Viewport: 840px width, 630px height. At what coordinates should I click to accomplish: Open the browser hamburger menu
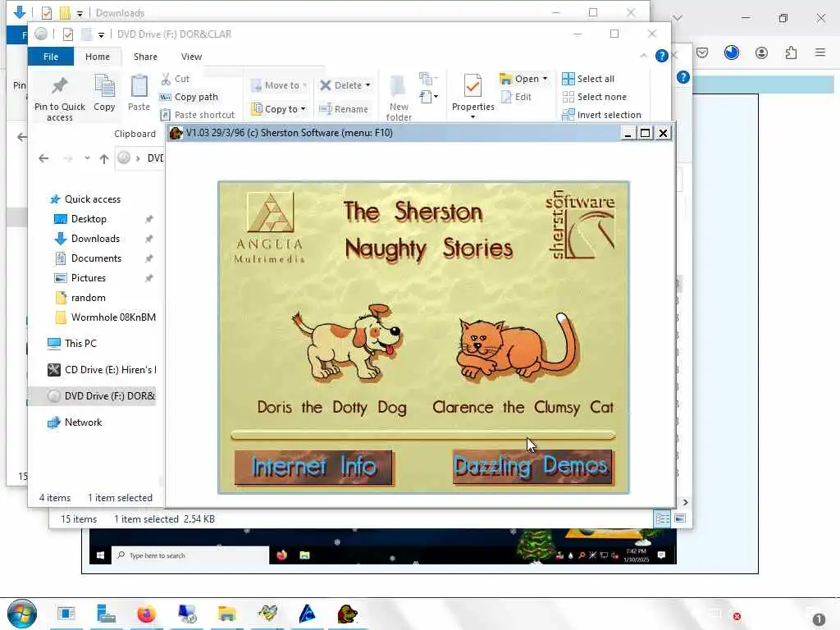(820, 52)
